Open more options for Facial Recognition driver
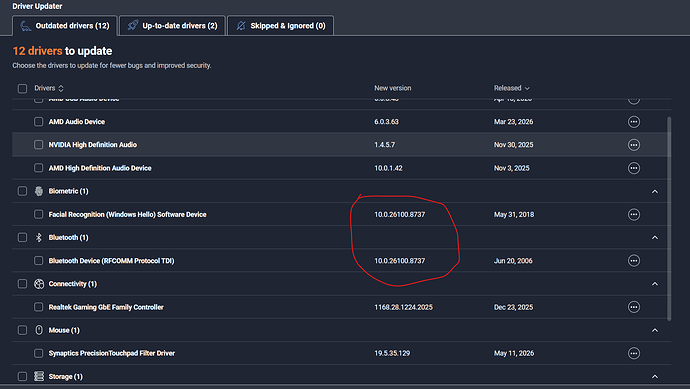The height and width of the screenshot is (389, 690). pos(634,214)
